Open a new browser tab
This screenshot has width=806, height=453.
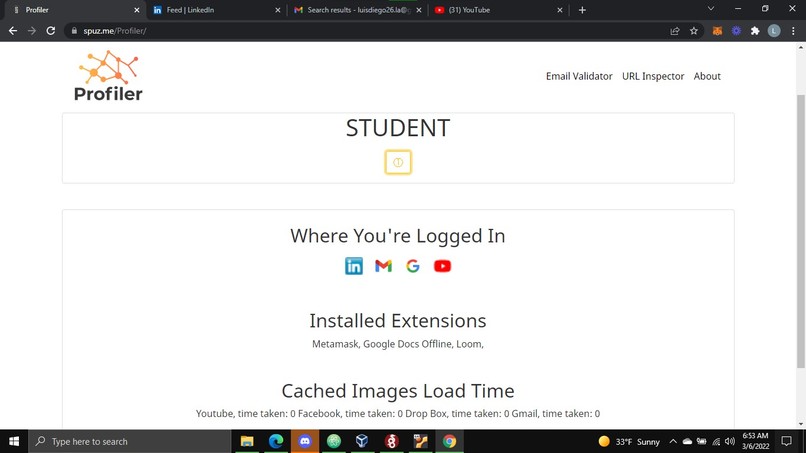pos(582,10)
